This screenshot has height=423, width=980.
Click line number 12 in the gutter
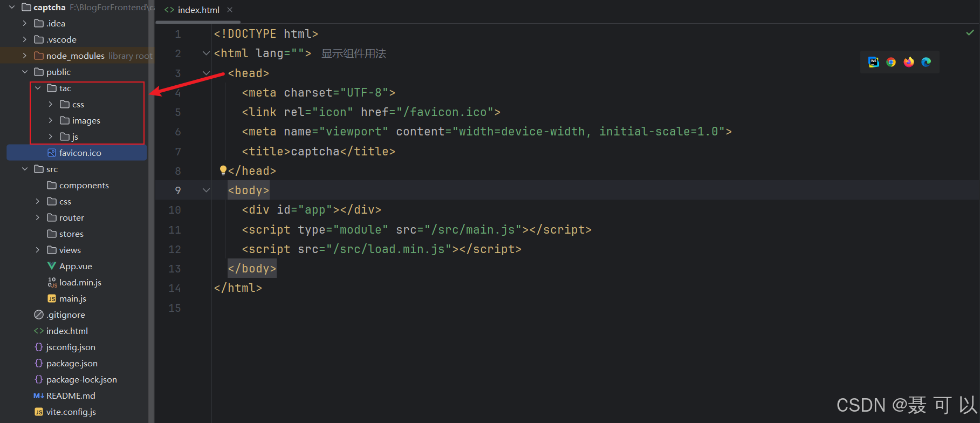(175, 249)
